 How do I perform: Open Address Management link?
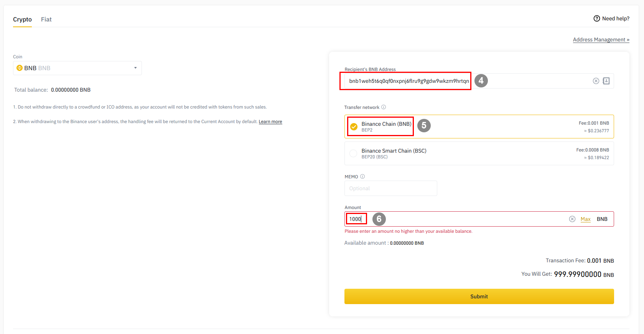601,40
